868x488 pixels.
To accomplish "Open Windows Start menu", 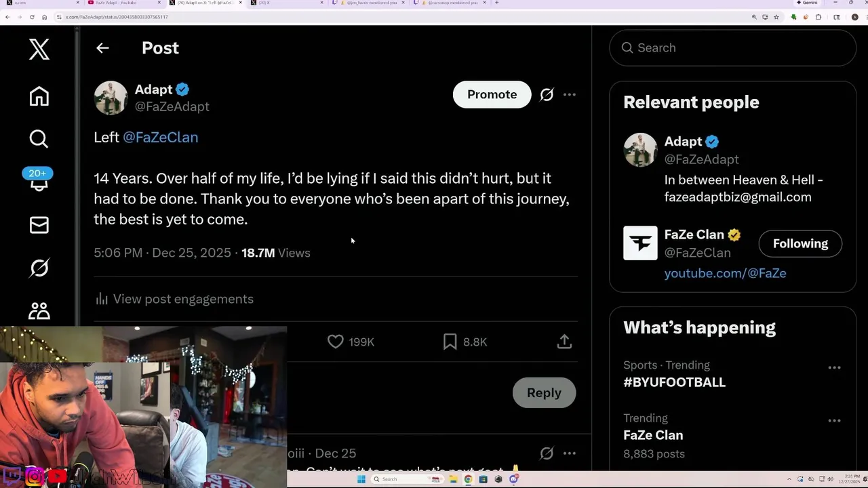I will point(361,479).
